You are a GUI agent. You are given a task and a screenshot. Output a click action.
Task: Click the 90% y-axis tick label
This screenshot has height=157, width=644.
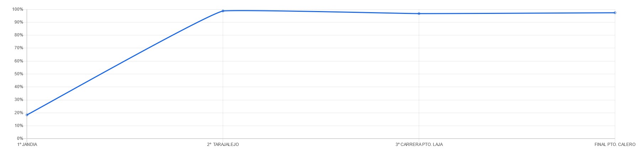(x=19, y=22)
